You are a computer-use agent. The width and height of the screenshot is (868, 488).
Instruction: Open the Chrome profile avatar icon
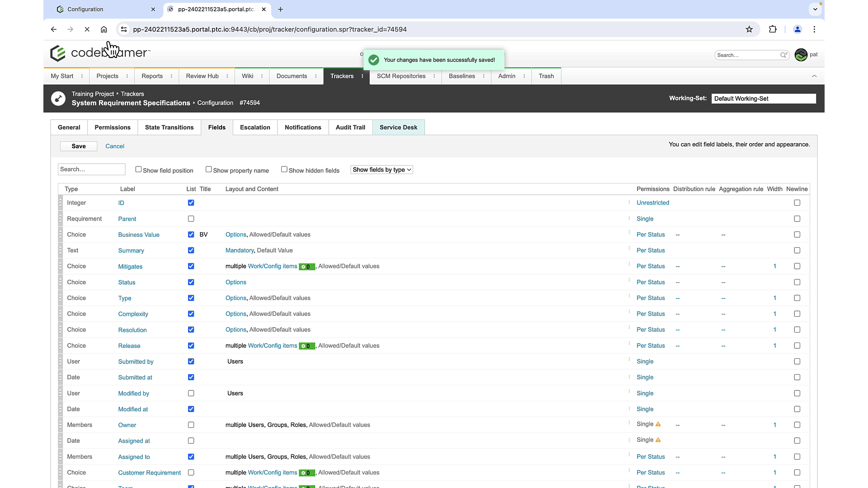pos(797,29)
